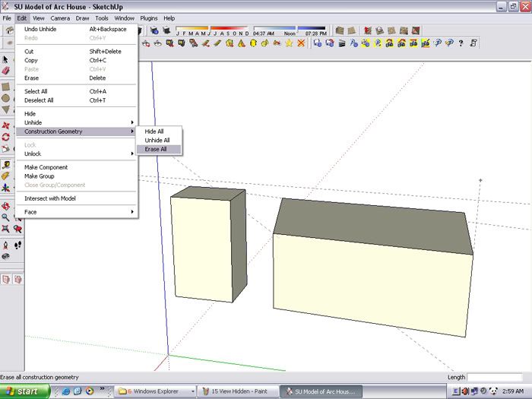Click the yellow star plugin icon
Screen dimensions: 532x399
coord(289,43)
